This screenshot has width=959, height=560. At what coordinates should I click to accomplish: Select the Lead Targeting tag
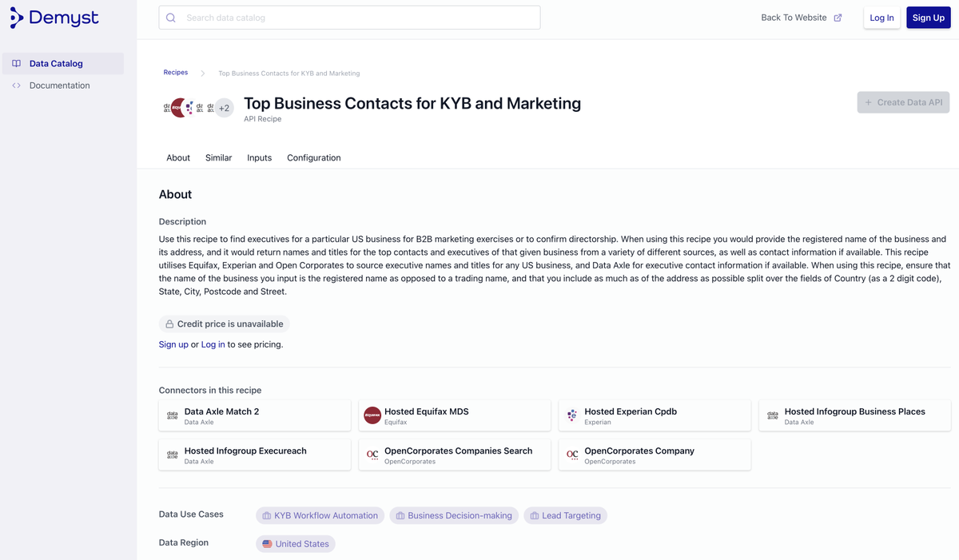coord(565,516)
